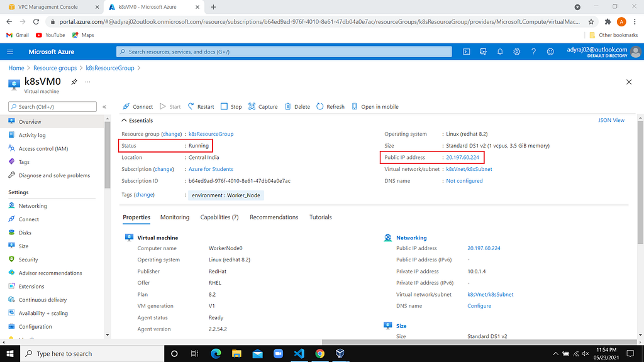Open Zoom from taskbar

(278, 353)
